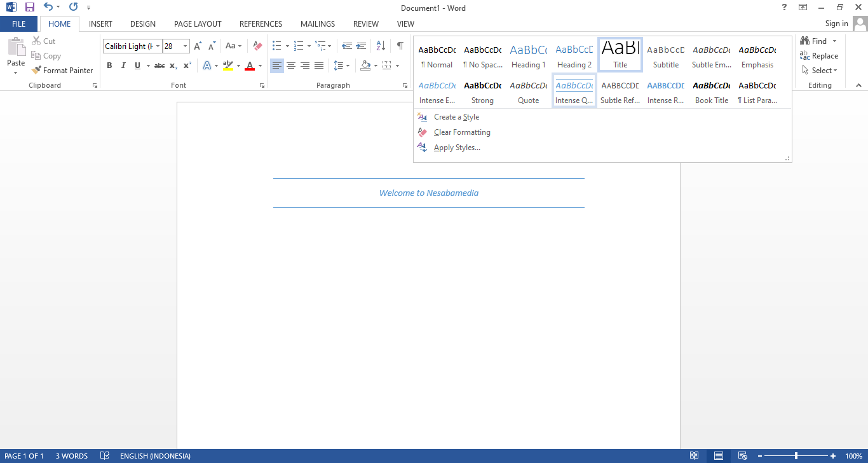
Task: Click the Grow Font icon
Action: coord(198,46)
